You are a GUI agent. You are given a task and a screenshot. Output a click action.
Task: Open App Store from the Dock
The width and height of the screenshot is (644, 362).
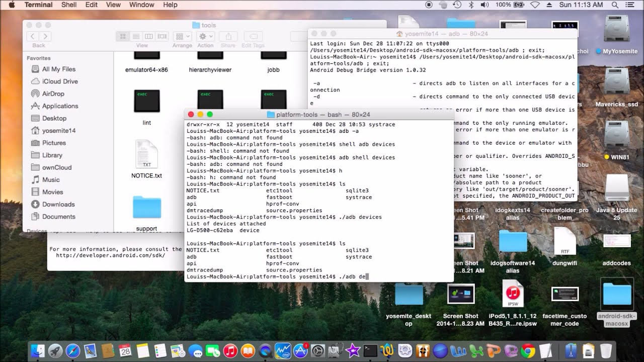click(300, 350)
